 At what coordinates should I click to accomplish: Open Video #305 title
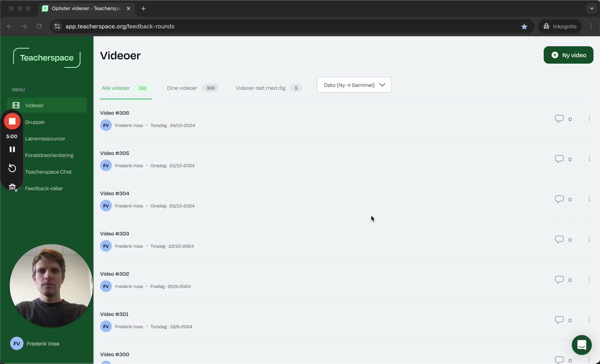click(114, 153)
